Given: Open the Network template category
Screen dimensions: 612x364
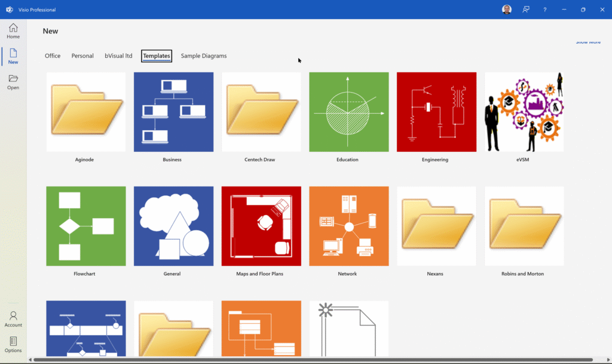Looking at the screenshot, I should coord(348,226).
